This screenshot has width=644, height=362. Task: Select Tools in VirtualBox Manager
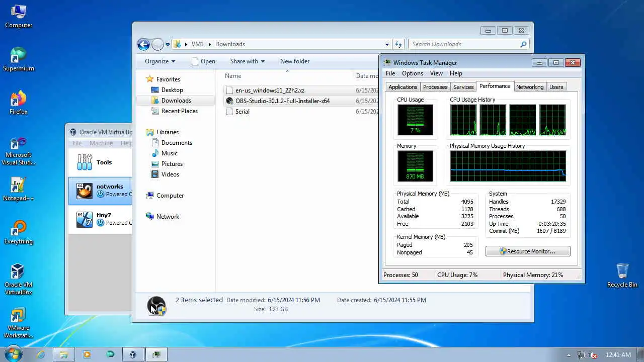click(x=101, y=162)
